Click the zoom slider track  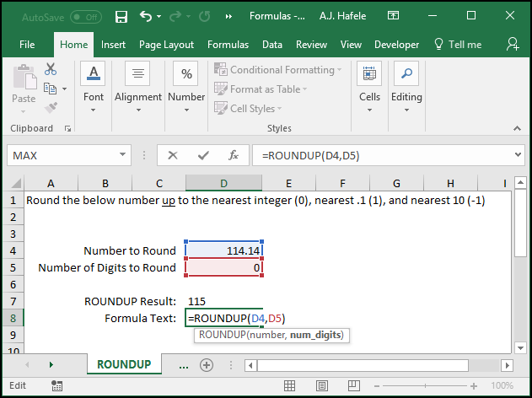pyautogui.click(x=425, y=386)
